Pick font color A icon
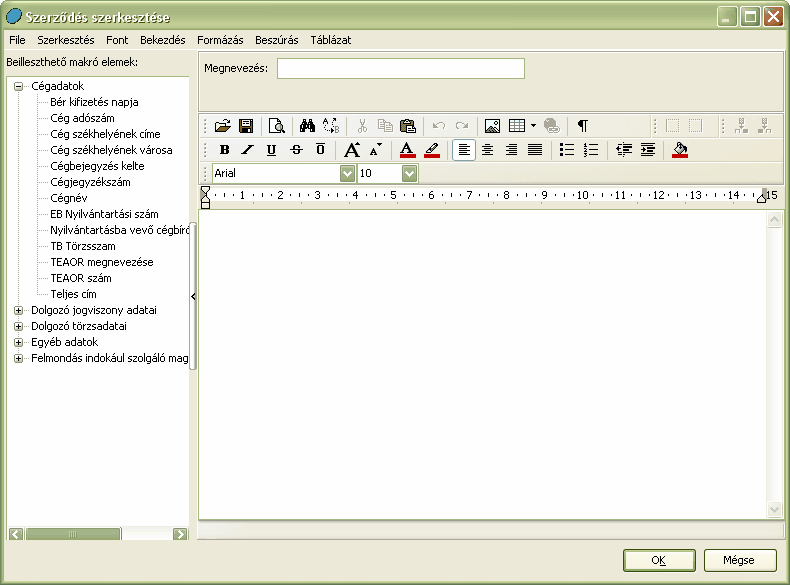The height and width of the screenshot is (585, 790). pos(407,150)
